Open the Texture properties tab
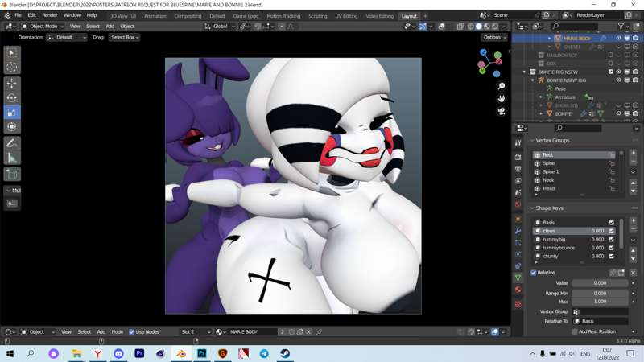Viewport: 644px width, 362px height. click(x=518, y=304)
